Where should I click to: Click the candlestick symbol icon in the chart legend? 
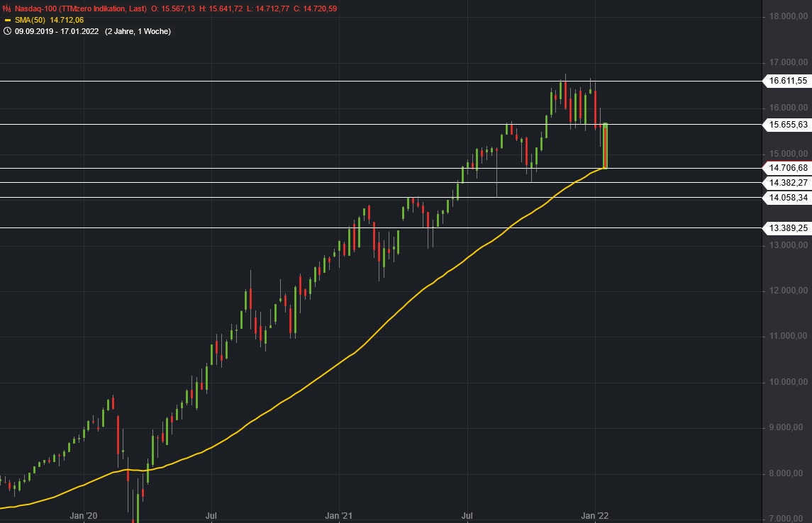tap(6, 9)
